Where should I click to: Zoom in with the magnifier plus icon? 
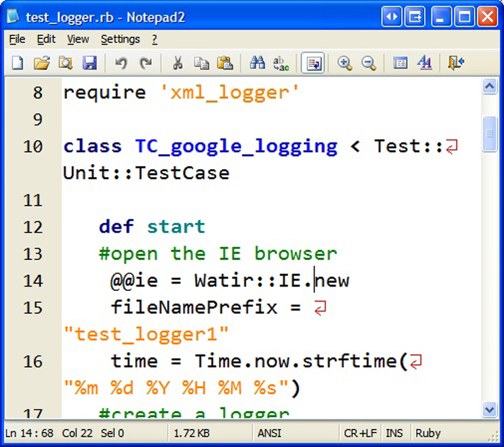point(345,63)
